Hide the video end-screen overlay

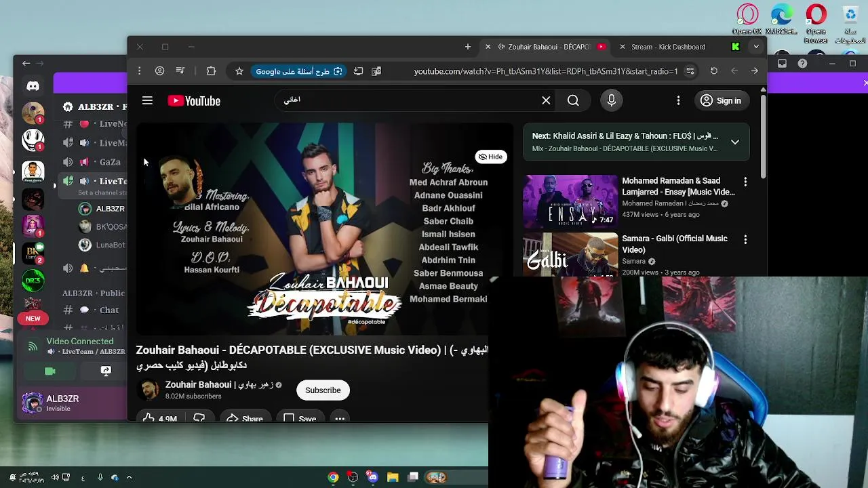coord(490,157)
